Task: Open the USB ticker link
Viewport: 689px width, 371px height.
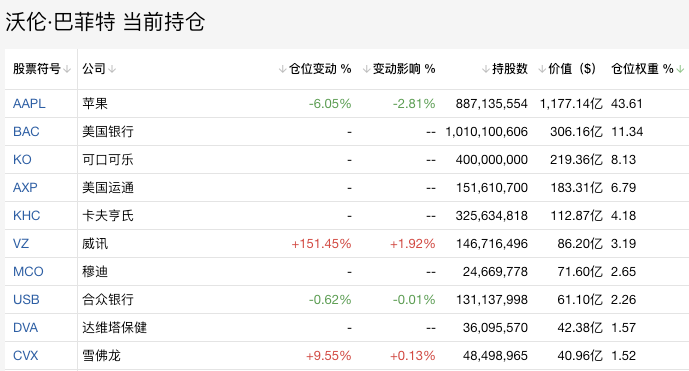Action: pos(26,299)
